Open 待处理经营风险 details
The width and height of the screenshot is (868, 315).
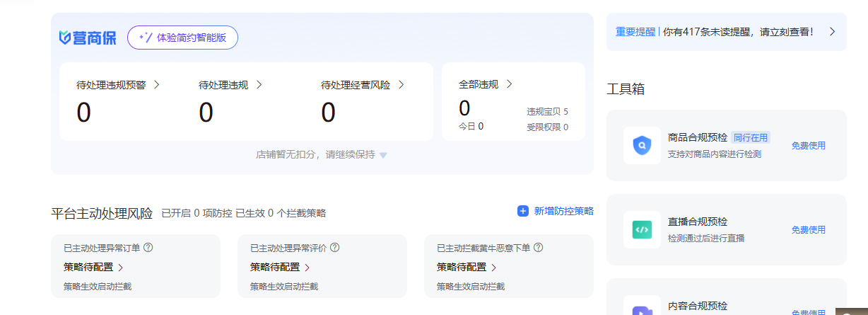coord(362,85)
